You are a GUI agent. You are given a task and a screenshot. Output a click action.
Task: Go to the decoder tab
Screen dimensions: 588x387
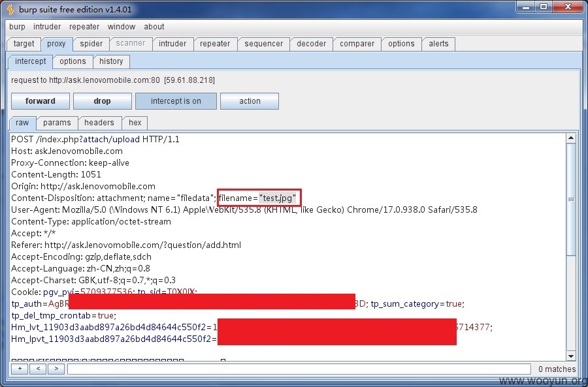(311, 44)
